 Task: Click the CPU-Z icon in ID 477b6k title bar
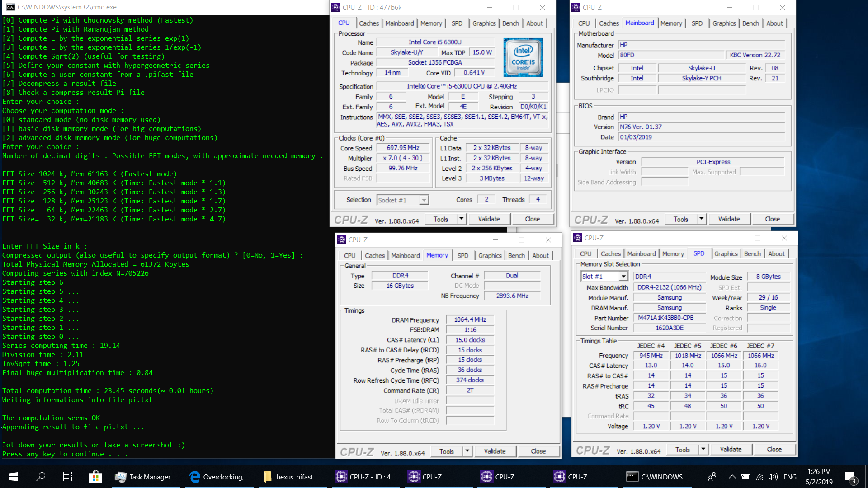tap(336, 7)
